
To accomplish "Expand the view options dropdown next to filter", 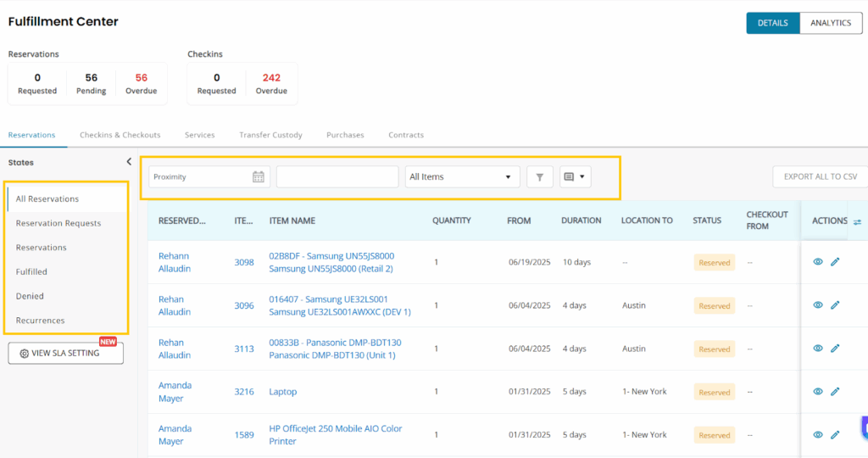I will click(575, 176).
